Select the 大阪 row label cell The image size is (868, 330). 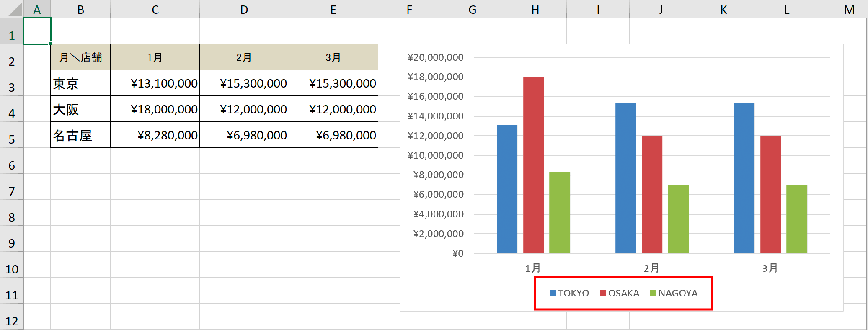coord(80,109)
